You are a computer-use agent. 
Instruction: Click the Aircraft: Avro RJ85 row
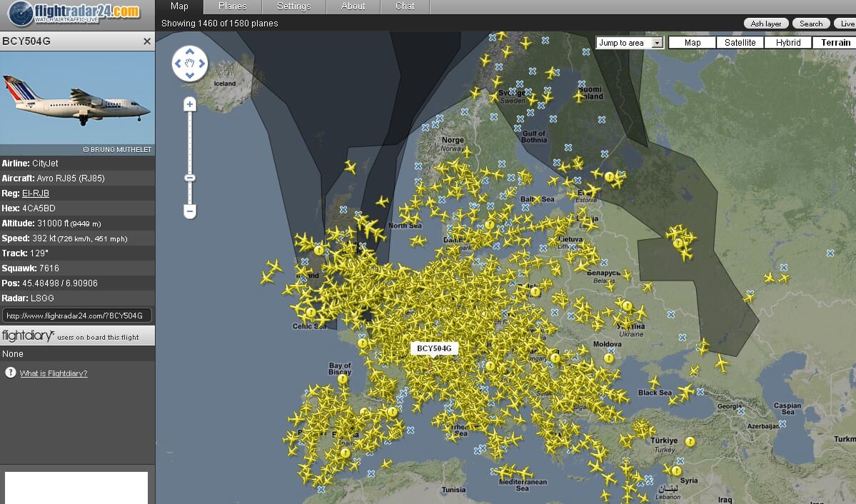pos(78,178)
